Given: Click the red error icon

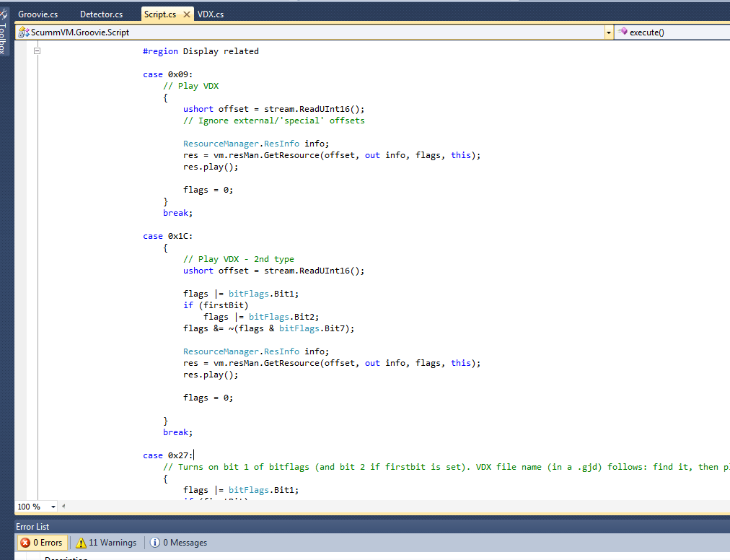Looking at the screenshot, I should point(25,543).
